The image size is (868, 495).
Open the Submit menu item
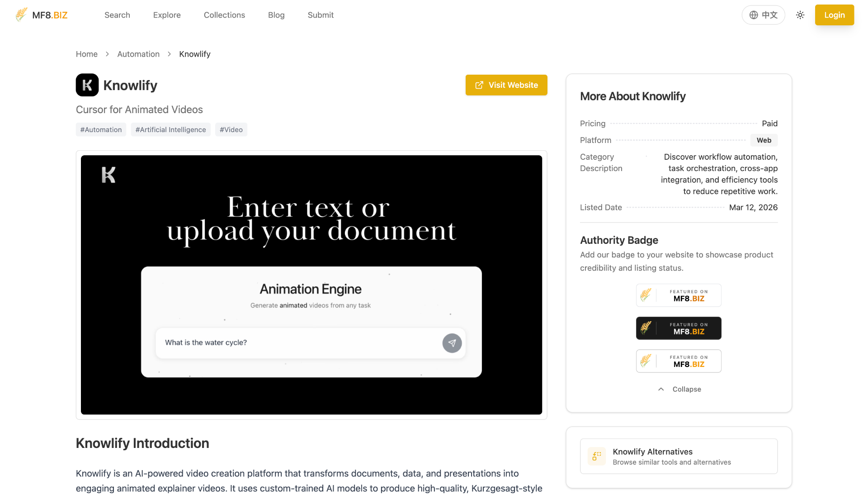[x=321, y=15]
